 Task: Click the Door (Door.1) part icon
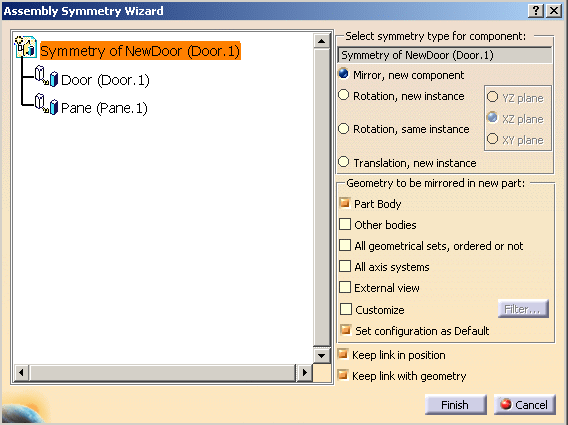pos(46,76)
